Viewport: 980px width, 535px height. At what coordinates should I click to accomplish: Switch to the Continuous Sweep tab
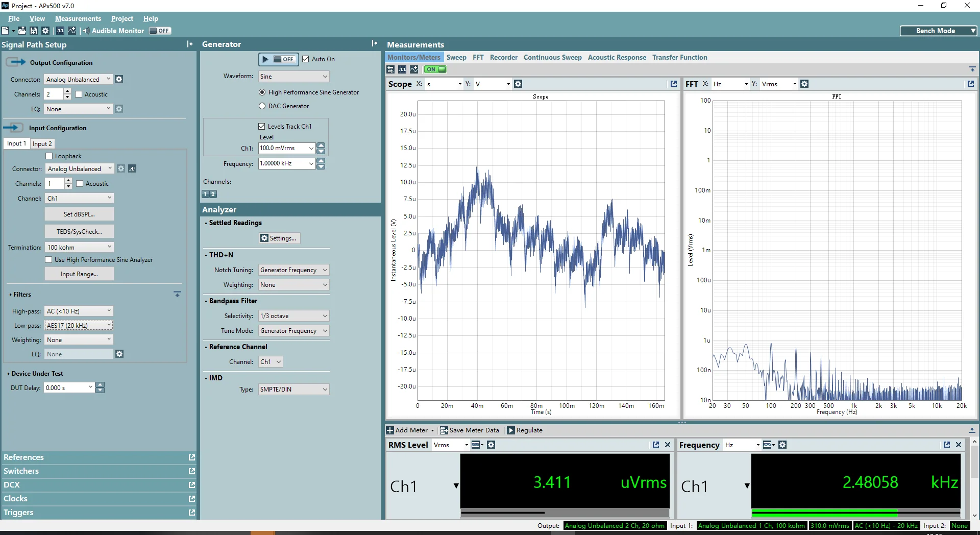(552, 57)
